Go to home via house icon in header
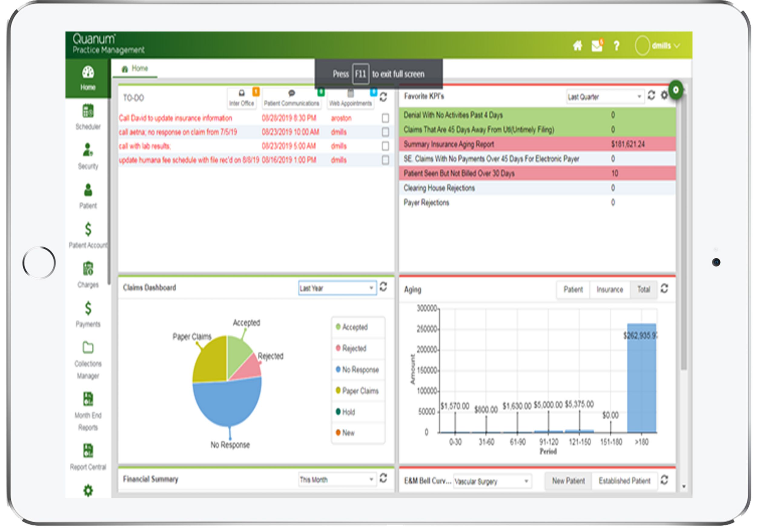Viewport: 757px width, 532px height. coord(577,46)
